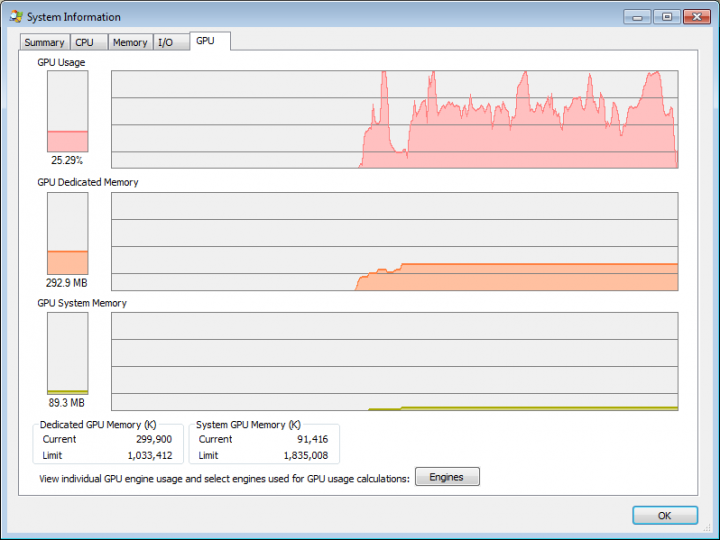Click the System Information window icon

pos(16,17)
